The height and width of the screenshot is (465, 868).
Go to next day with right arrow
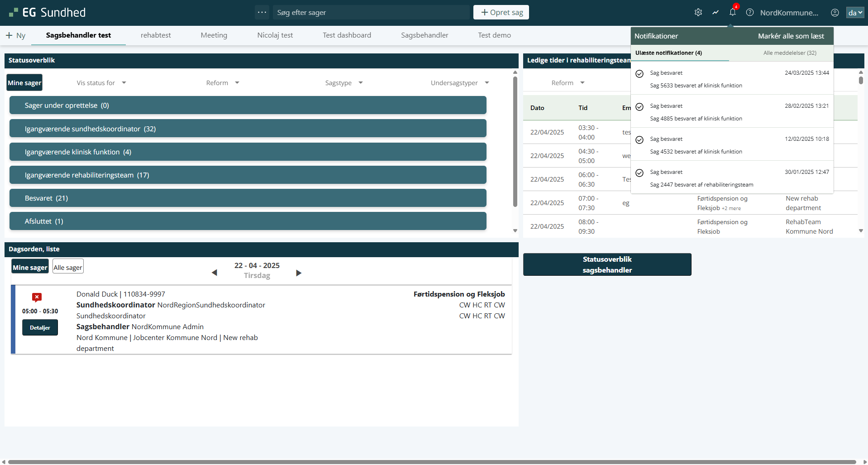pyautogui.click(x=299, y=273)
